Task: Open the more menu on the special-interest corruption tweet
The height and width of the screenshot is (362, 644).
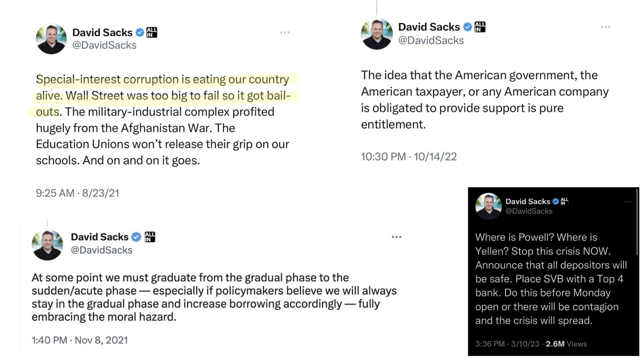Action: click(x=285, y=33)
